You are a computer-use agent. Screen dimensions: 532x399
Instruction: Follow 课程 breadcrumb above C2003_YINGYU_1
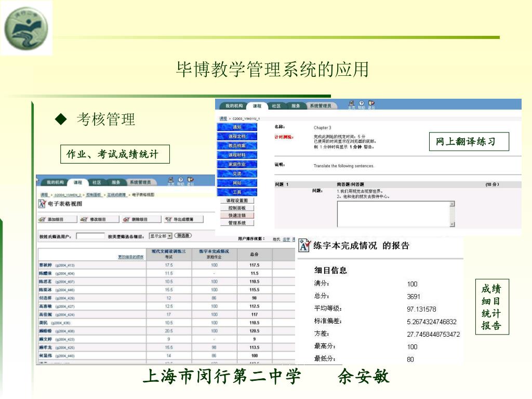[223, 118]
